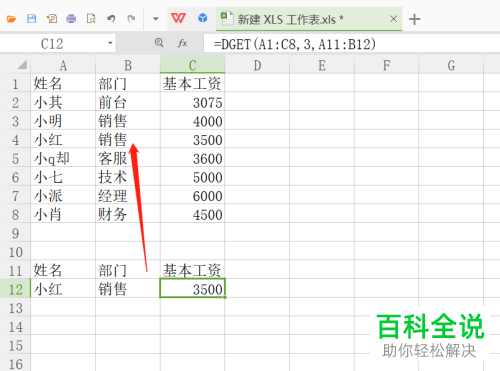500x371 pixels.
Task: Select cell containing 技术
Action: coord(128,177)
